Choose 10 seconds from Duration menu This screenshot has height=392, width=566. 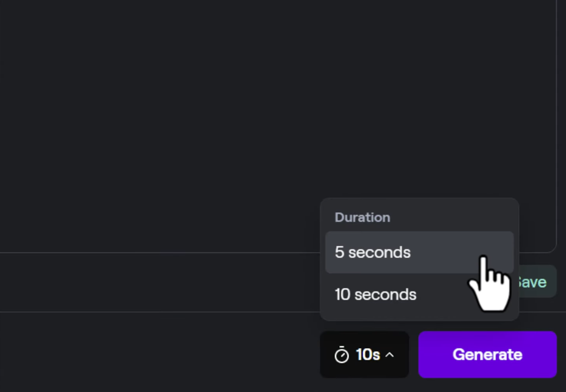(419, 294)
